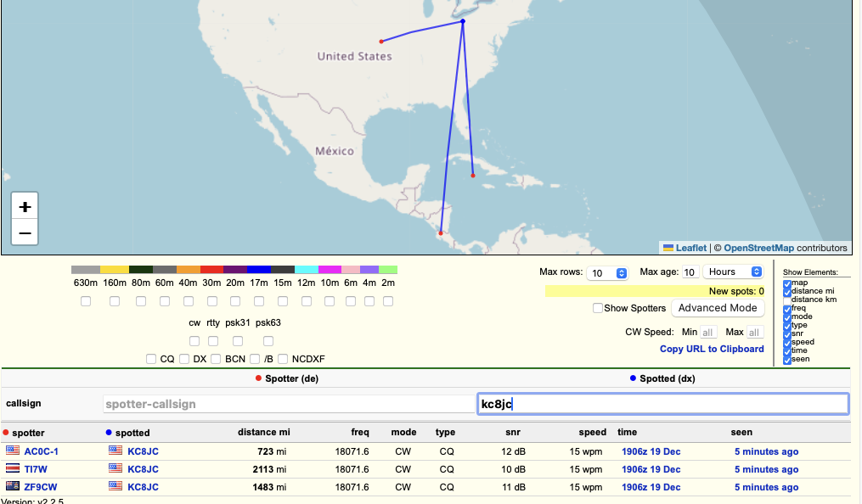Image resolution: width=862 pixels, height=504 pixels.
Task: Click the 2113 mi distance cell
Action: pos(269,469)
